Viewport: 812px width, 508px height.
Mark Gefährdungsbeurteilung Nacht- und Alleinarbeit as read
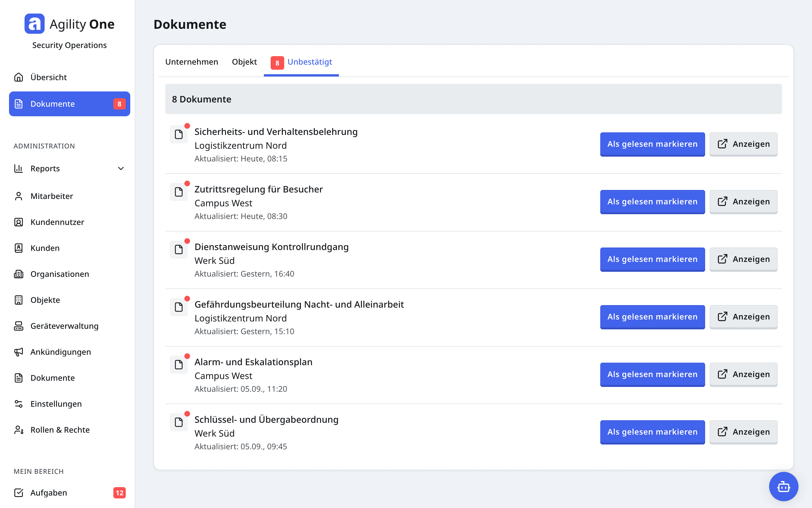[652, 317]
